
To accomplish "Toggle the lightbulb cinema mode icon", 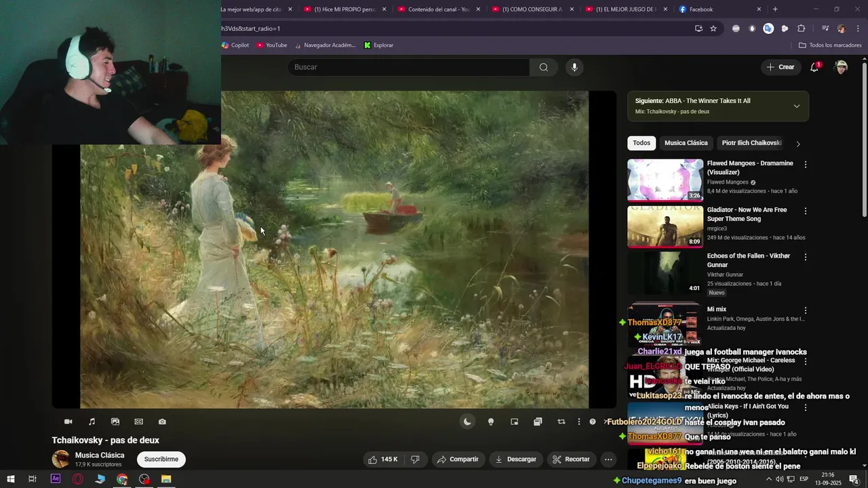I will (491, 422).
